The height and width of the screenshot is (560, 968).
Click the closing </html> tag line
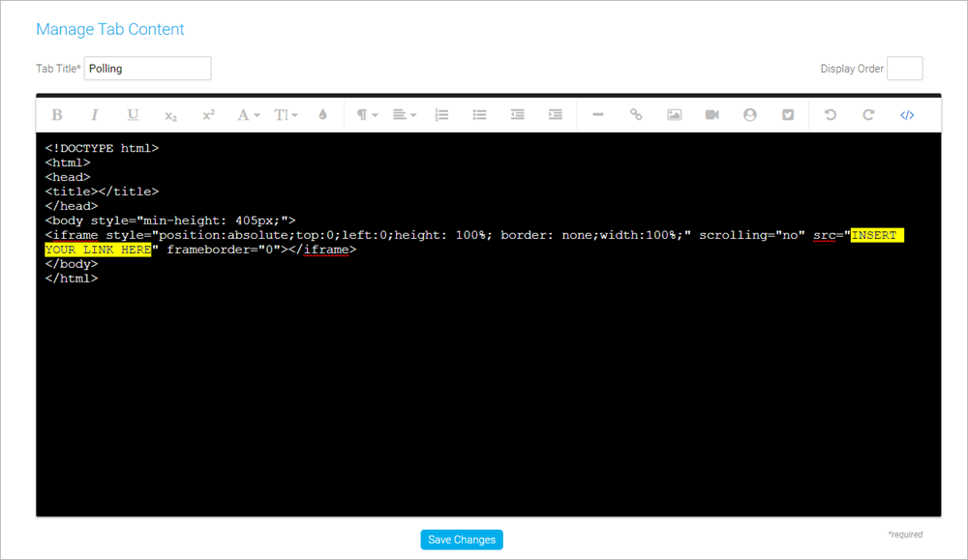tap(72, 279)
